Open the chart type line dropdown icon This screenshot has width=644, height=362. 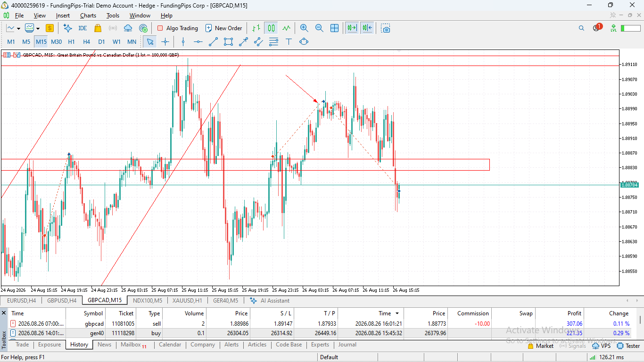tap(10, 28)
